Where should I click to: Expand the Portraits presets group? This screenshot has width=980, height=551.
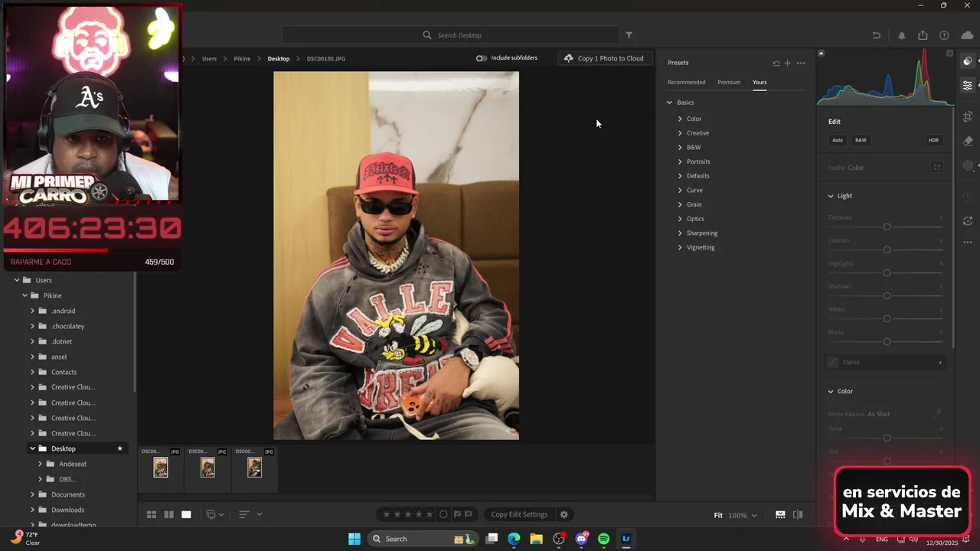680,161
